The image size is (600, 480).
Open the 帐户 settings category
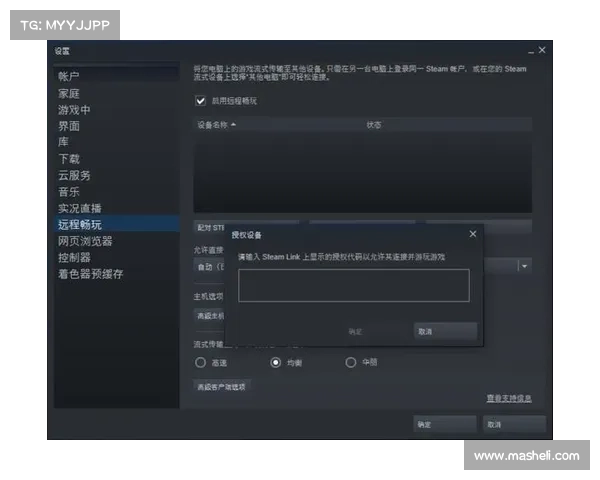coord(116,76)
